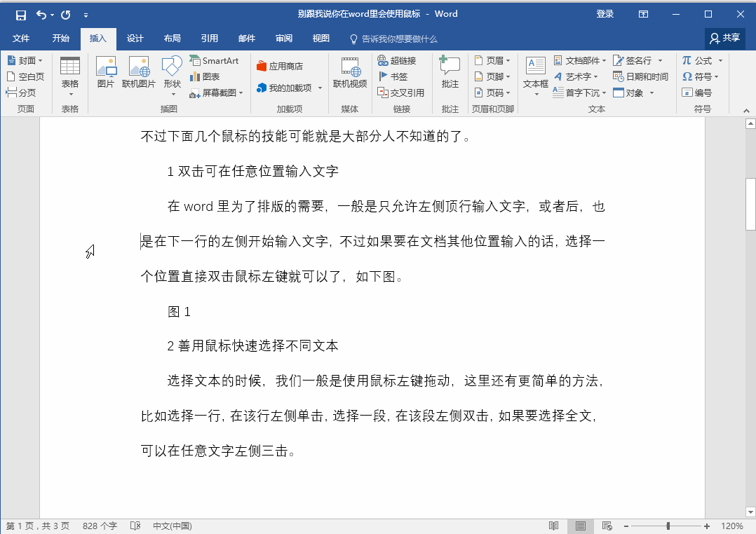756x534 pixels.
Task: Insert a chart with 图表
Action: [205, 76]
